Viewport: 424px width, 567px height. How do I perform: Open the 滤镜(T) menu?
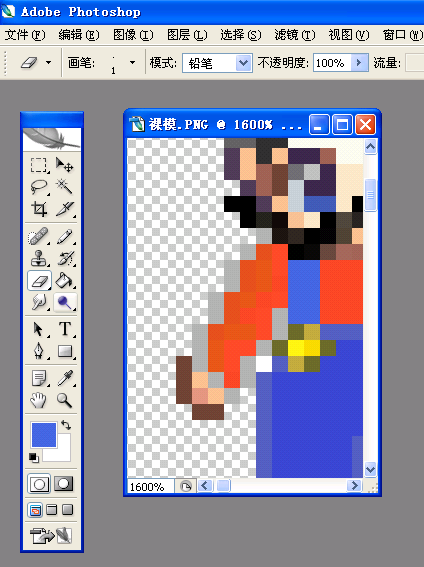pyautogui.click(x=295, y=35)
